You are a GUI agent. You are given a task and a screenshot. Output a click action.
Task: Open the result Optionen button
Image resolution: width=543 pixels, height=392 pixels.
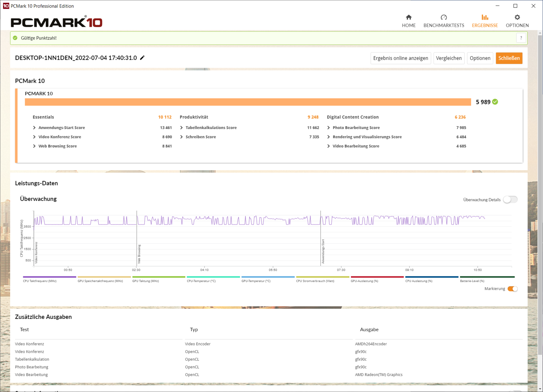pos(480,58)
